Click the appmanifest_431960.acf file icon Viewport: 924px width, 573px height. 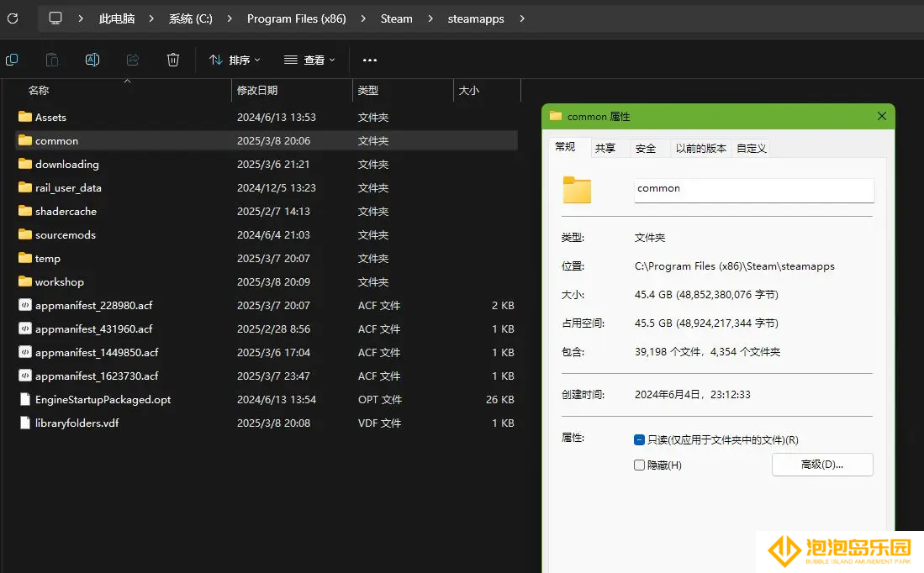tap(24, 329)
